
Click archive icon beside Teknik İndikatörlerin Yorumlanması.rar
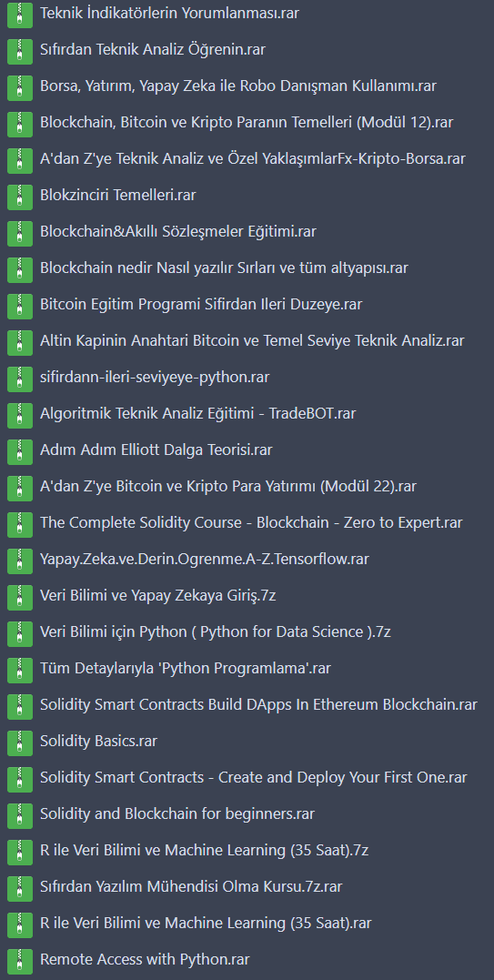(20, 15)
